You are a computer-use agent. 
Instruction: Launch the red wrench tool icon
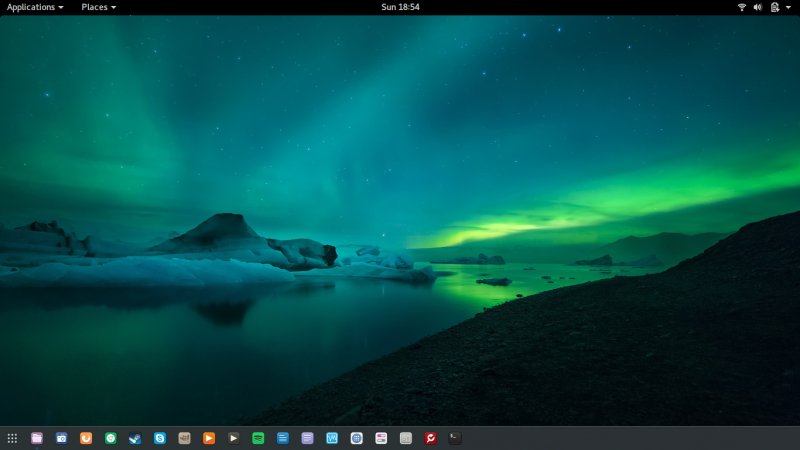click(x=430, y=438)
